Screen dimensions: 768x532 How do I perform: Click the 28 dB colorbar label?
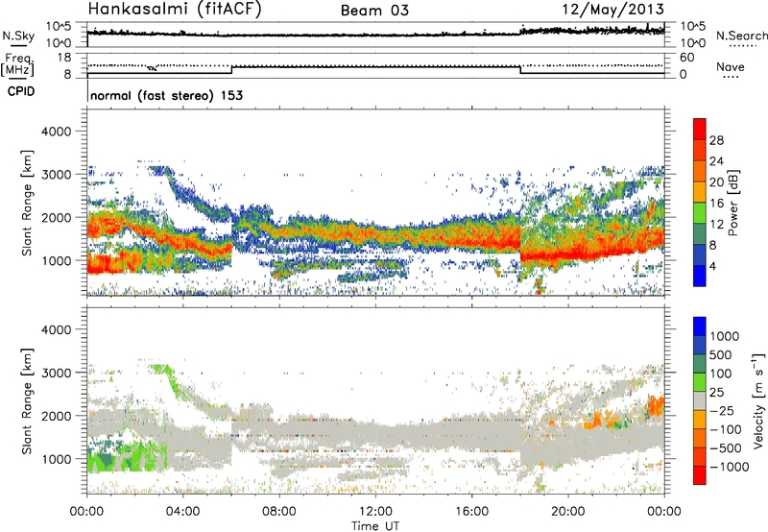tap(716, 140)
